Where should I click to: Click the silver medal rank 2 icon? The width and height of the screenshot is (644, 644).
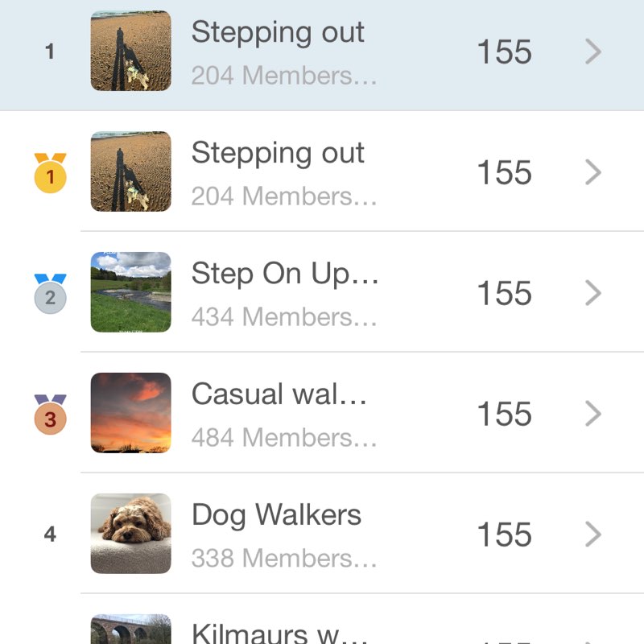click(x=50, y=294)
